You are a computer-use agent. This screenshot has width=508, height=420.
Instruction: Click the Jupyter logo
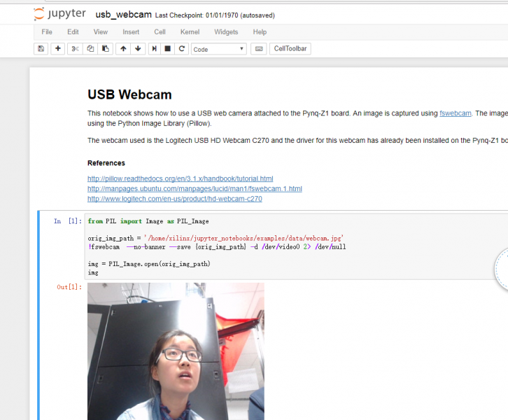[x=59, y=14]
